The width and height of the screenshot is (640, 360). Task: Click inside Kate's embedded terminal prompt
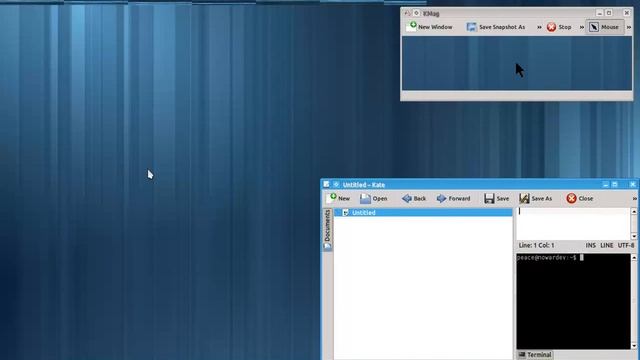573,301
